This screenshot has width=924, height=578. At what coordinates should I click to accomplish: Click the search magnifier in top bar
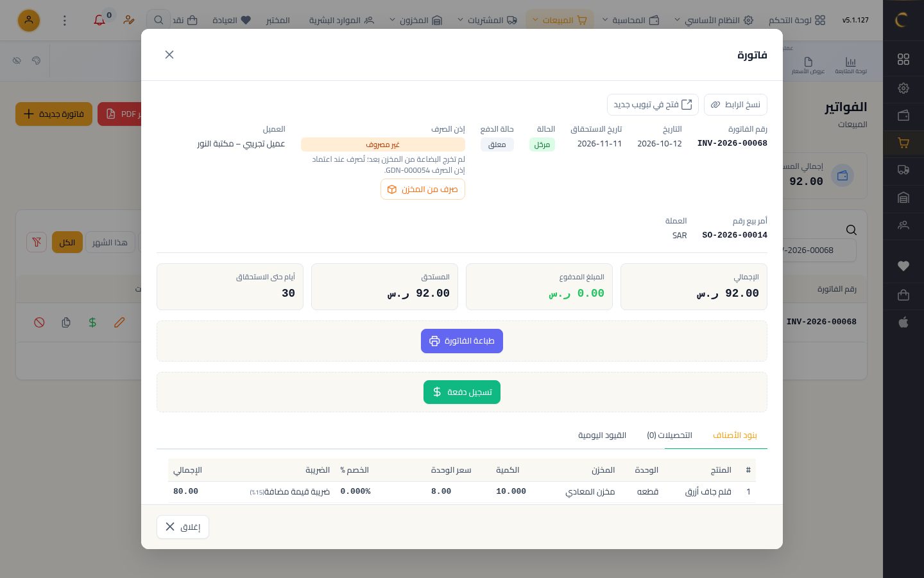158,20
